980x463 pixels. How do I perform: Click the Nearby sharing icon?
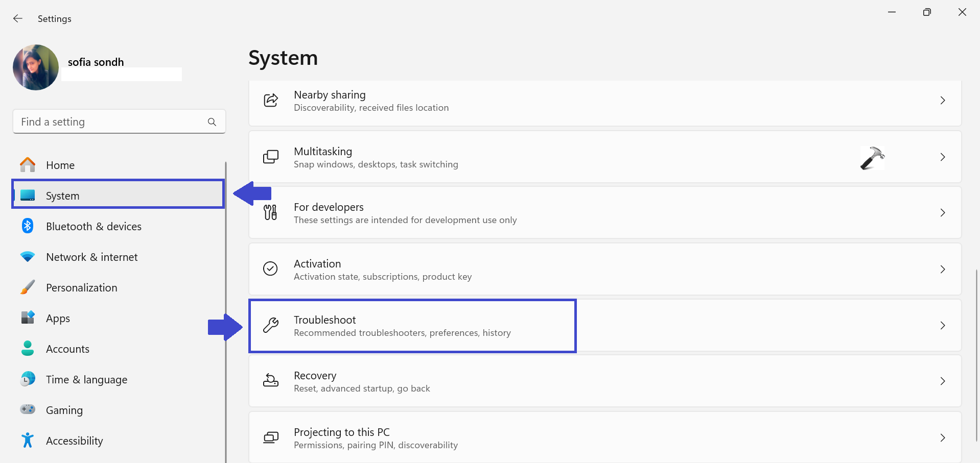[270, 101]
